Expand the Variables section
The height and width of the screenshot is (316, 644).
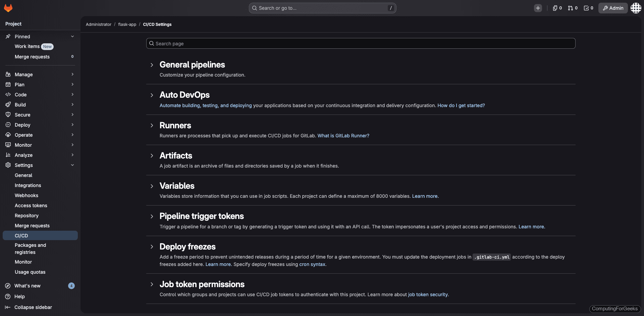(x=152, y=186)
